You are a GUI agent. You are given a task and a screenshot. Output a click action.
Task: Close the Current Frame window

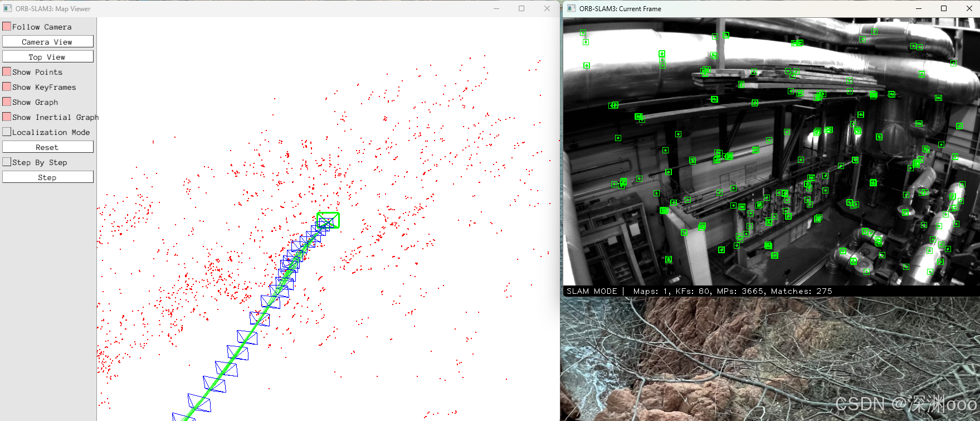point(969,8)
